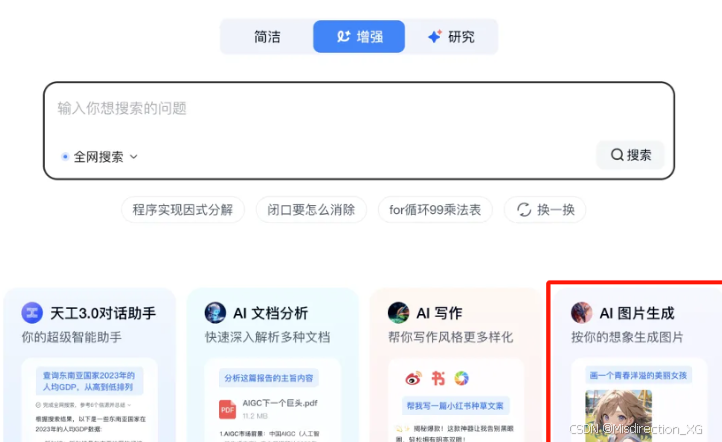This screenshot has width=722, height=442.
Task: Refresh suggestions with 换一换
Action: pos(545,210)
